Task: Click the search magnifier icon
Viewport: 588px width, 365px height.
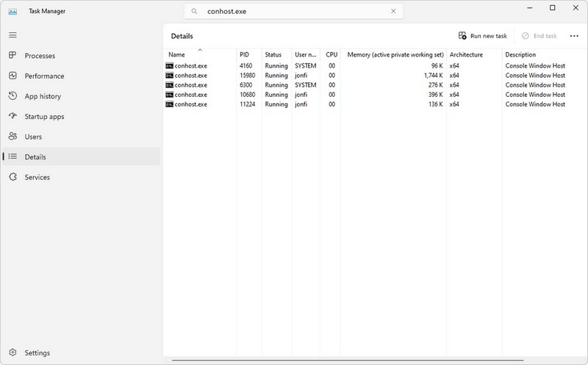Action: point(194,11)
